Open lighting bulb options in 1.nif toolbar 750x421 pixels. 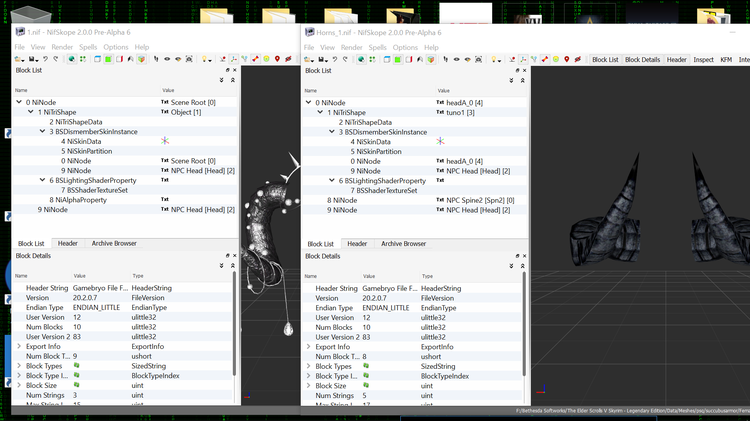click(x=206, y=59)
